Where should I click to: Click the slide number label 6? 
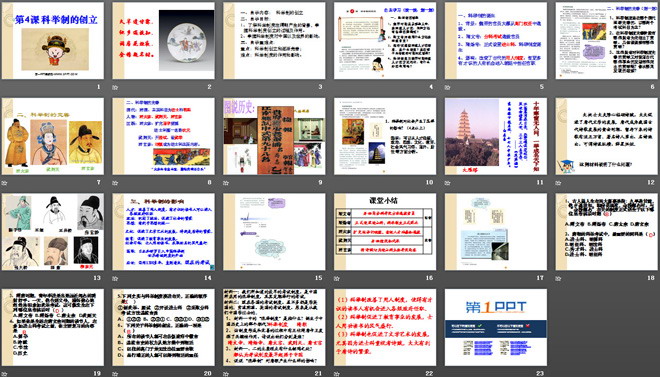[652, 87]
